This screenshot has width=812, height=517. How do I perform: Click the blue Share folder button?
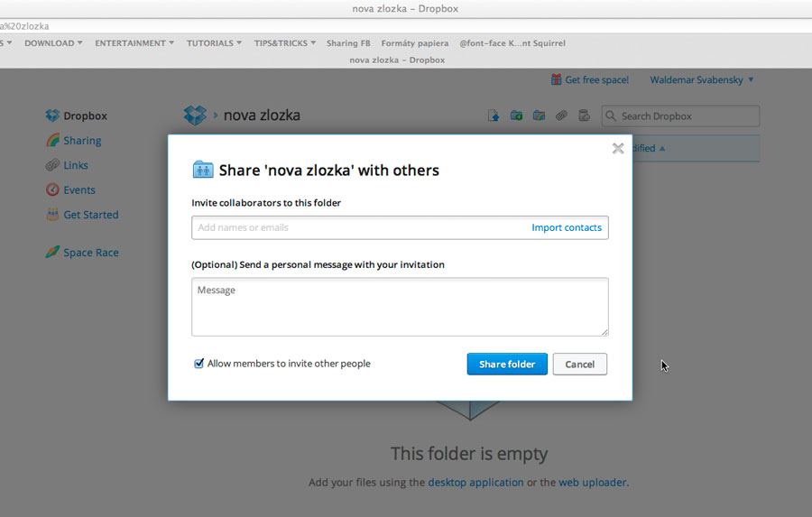[x=507, y=365]
